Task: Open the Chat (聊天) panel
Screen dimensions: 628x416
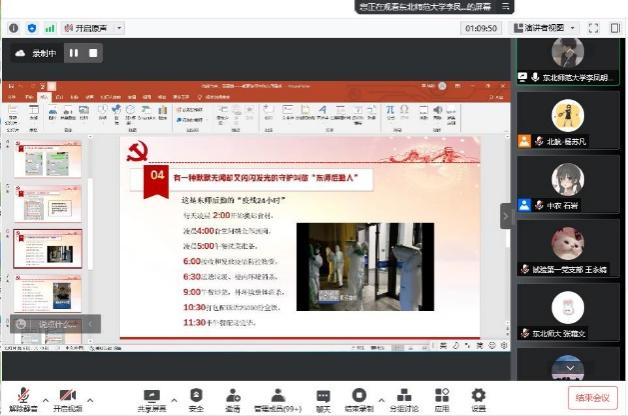Action: click(323, 397)
